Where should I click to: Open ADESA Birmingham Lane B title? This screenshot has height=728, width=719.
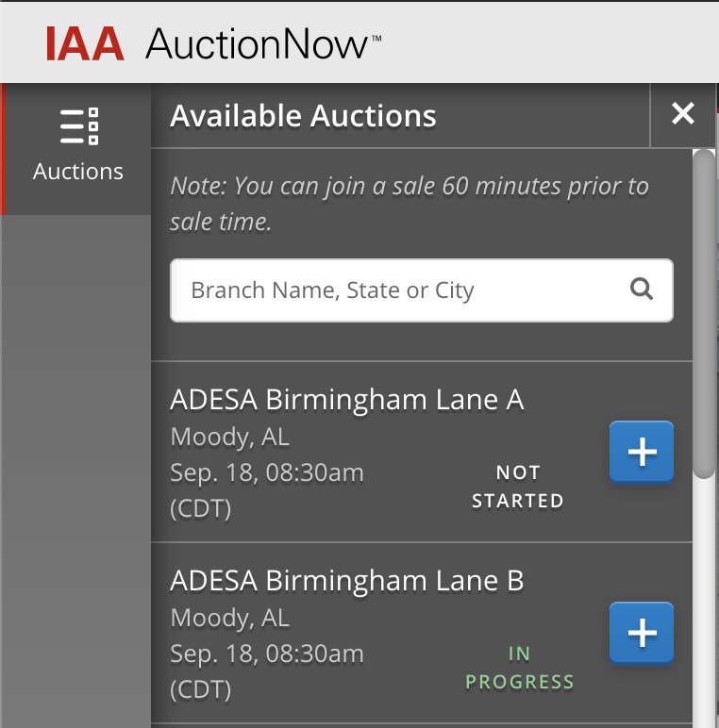point(347,581)
